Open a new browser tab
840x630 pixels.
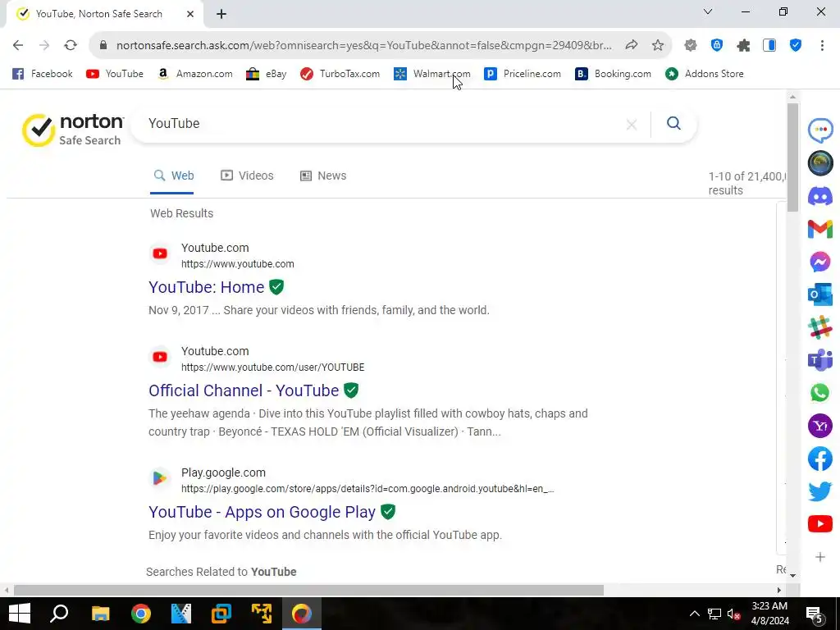(x=221, y=14)
